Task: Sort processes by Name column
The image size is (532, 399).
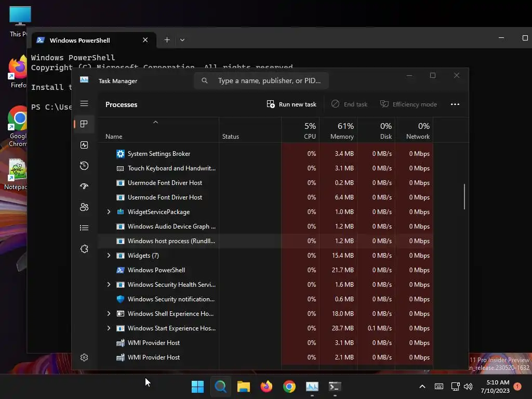Action: [114, 137]
